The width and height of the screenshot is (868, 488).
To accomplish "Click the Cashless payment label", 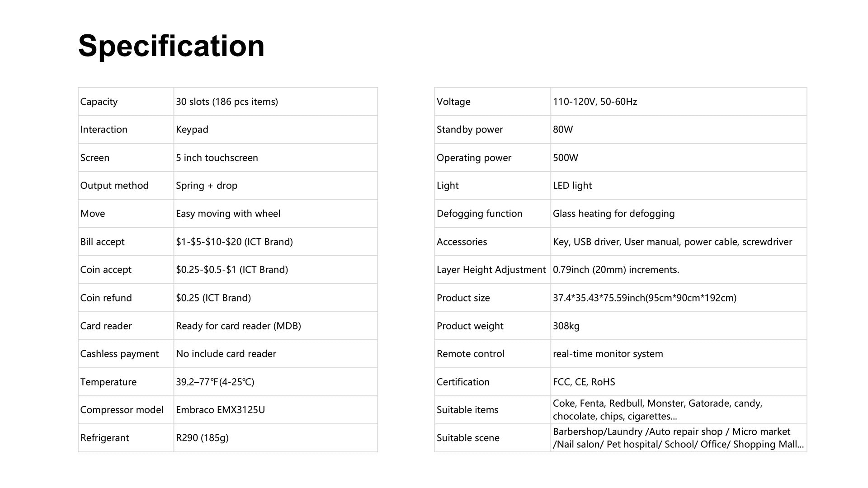I will tap(119, 354).
